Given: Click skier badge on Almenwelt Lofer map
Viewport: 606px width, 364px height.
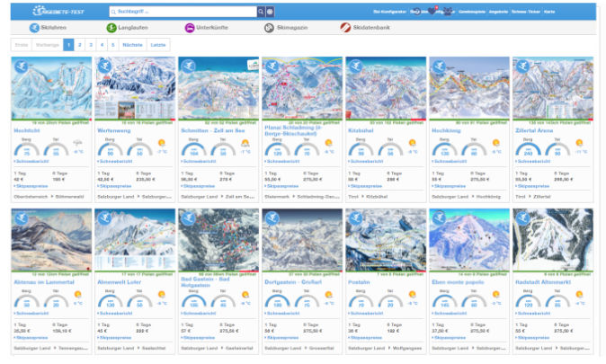Looking at the screenshot, I should coord(104,218).
